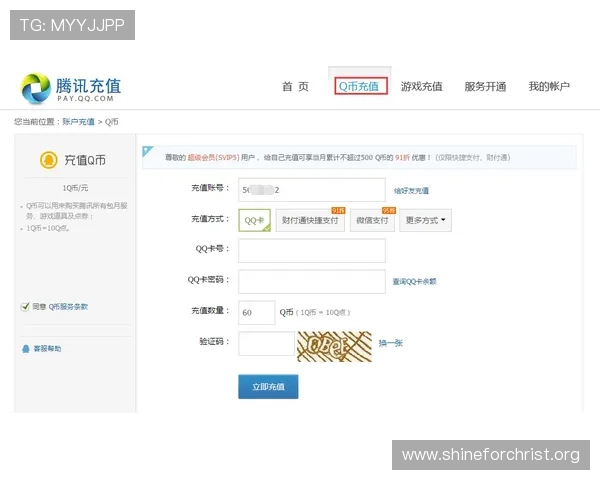Click the 账户充值 breadcrumb link

(78, 122)
